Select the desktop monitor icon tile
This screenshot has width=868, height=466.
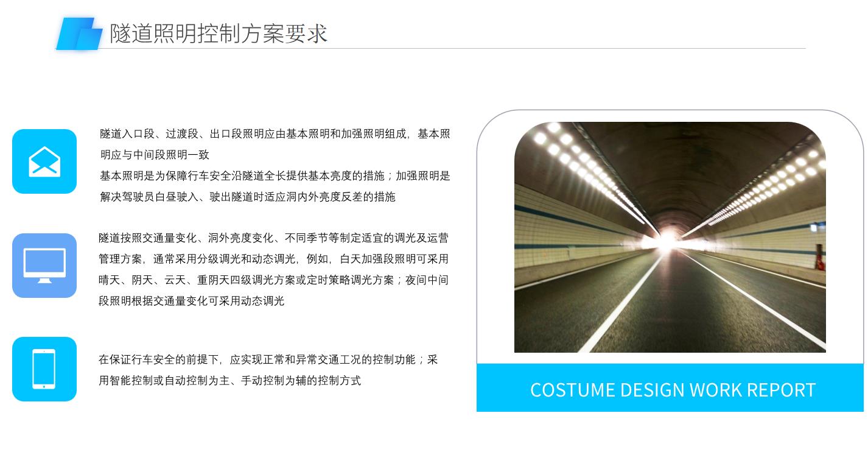44,266
